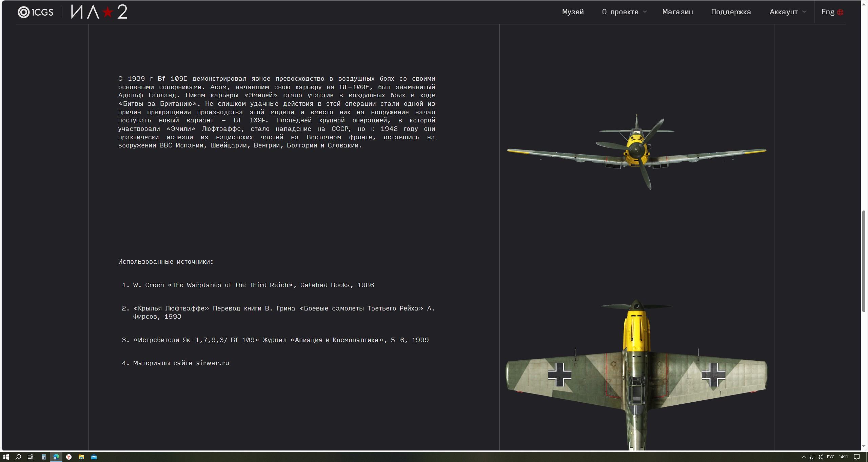Click volume speaker tray icon
Image resolution: width=868 pixels, height=462 pixels.
tap(821, 457)
